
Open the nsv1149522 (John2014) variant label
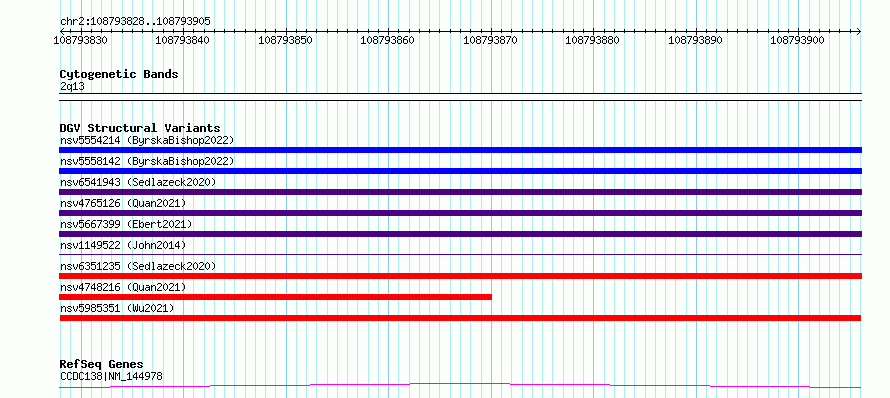coord(123,245)
